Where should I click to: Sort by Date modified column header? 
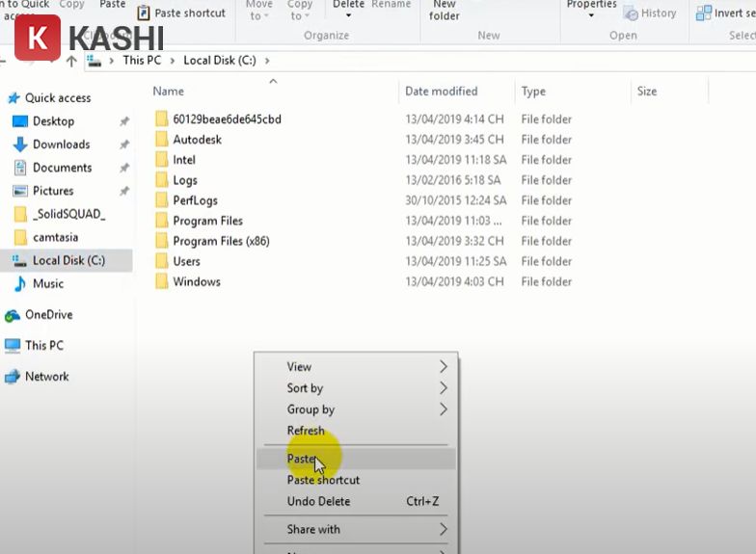[441, 92]
